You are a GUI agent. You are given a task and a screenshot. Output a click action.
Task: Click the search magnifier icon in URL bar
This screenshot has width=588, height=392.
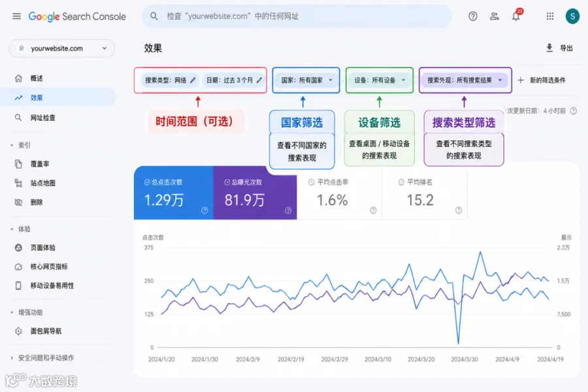click(x=154, y=16)
